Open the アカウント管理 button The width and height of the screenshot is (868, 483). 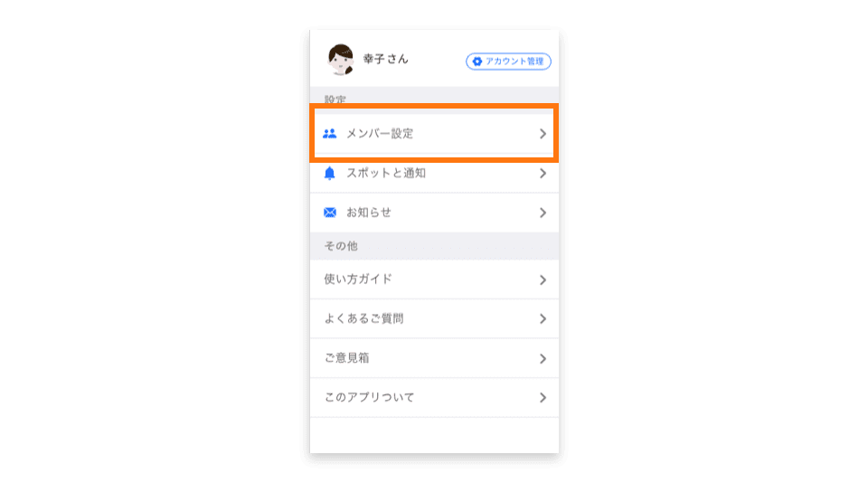508,62
